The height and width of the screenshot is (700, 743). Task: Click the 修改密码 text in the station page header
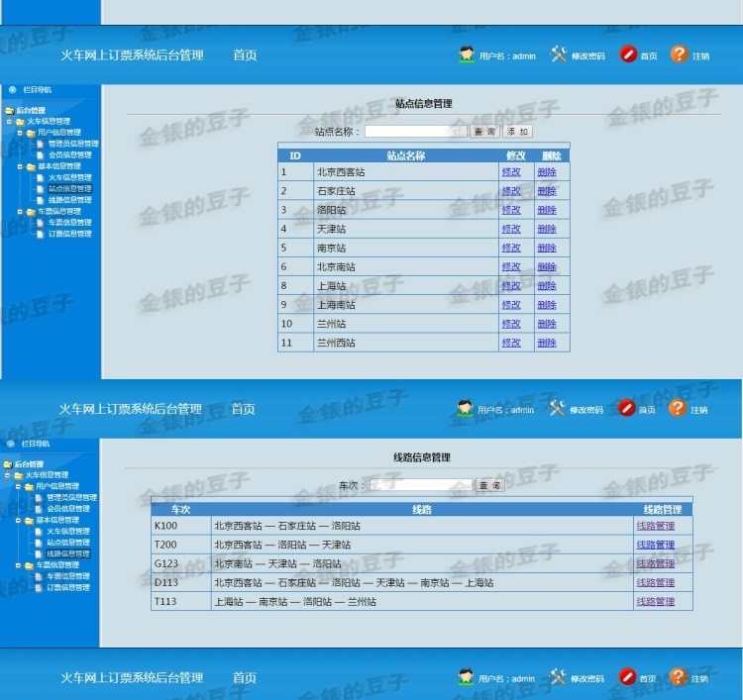point(588,56)
